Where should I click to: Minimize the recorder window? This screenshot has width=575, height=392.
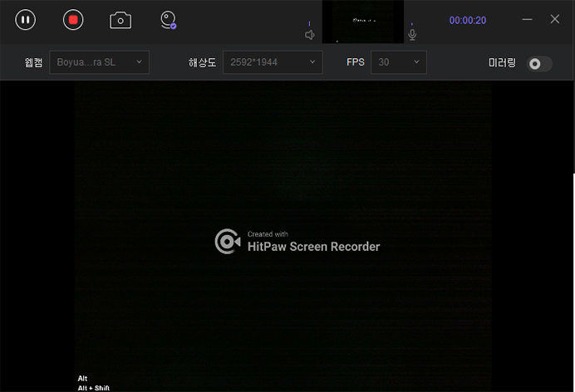coord(528,19)
